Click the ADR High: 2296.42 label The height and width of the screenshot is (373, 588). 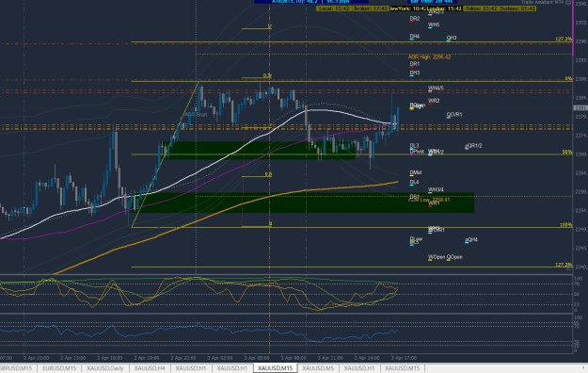pyautogui.click(x=429, y=57)
